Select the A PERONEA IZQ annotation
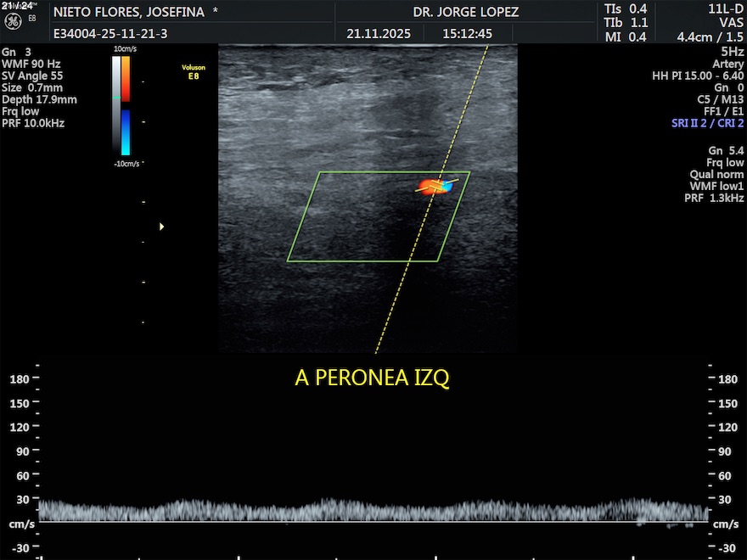 tap(372, 378)
